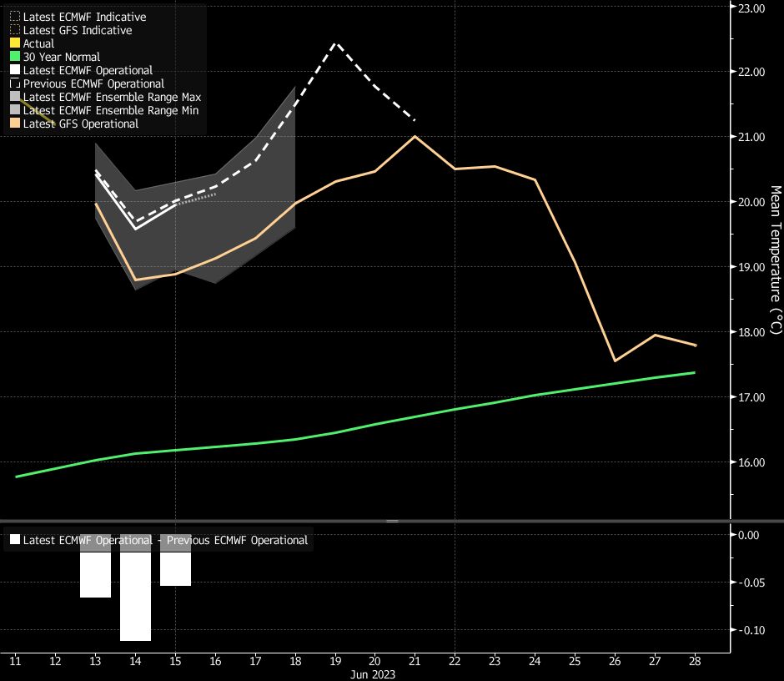Click the gray Ensemble Range Min swatch

click(15, 110)
